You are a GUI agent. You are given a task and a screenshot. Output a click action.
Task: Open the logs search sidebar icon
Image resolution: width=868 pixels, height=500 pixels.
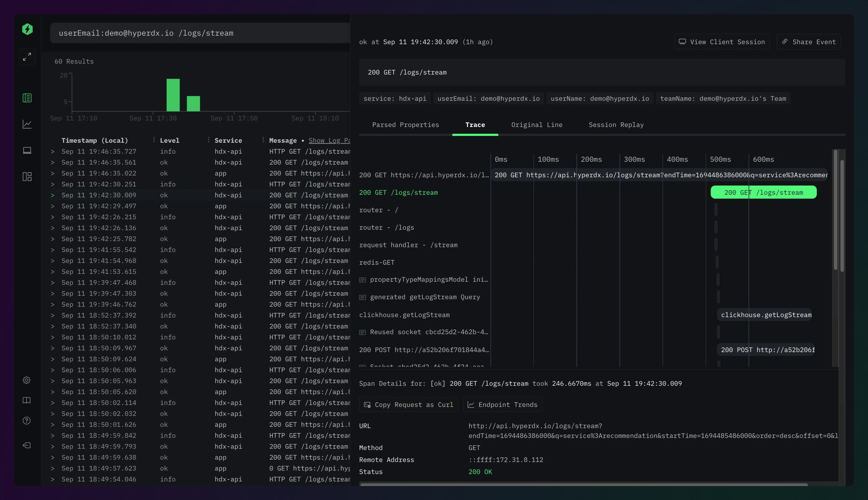pos(27,98)
